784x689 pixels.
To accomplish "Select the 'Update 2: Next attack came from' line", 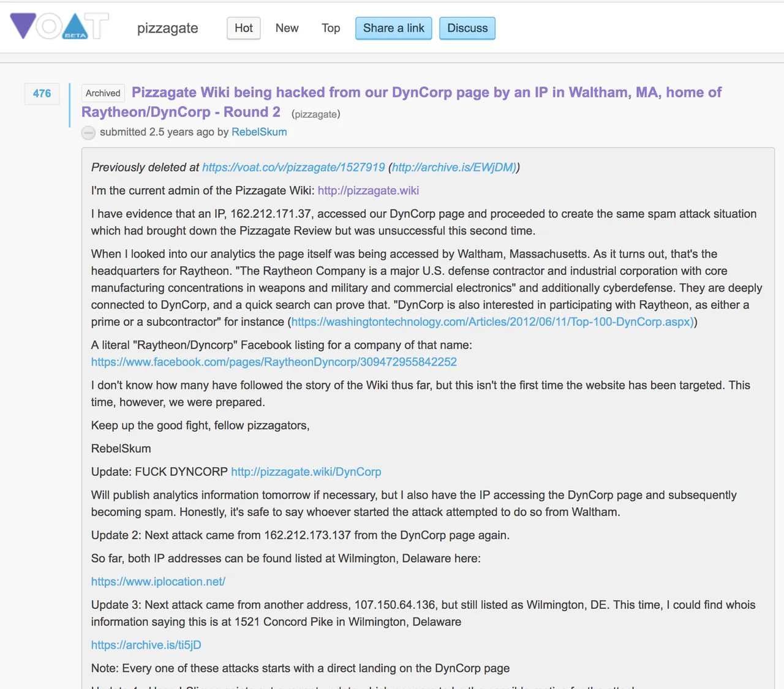I will point(300,535).
